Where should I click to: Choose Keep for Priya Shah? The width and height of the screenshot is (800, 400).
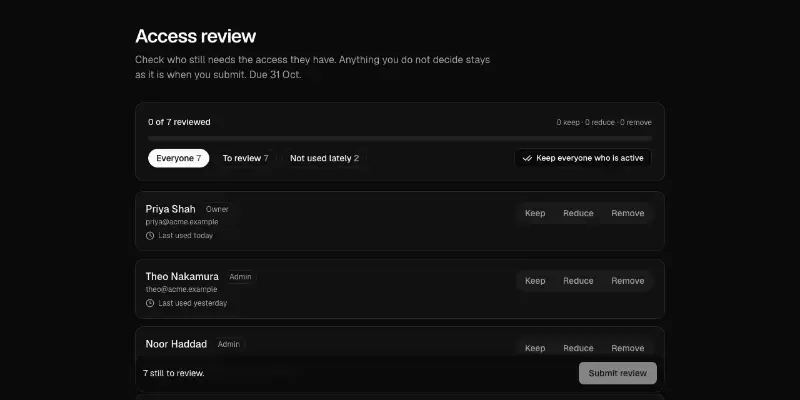point(535,213)
